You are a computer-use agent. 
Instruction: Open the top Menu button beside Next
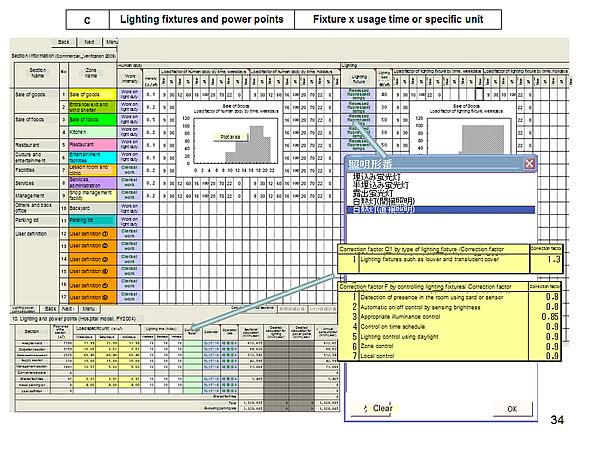[x=111, y=42]
